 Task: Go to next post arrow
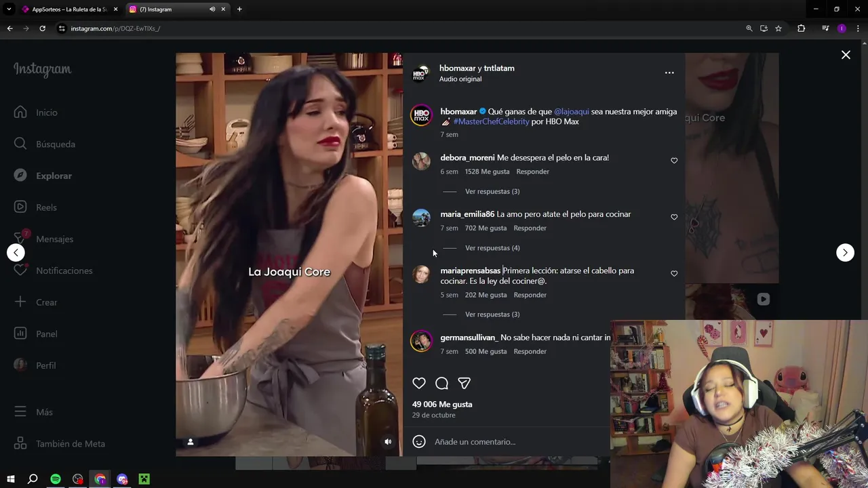845,253
